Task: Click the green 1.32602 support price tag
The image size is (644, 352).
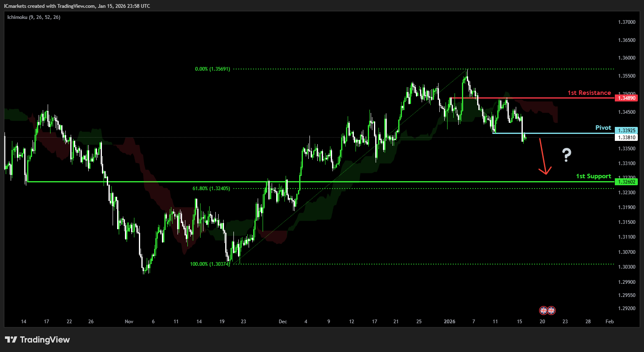Action: [x=626, y=182]
